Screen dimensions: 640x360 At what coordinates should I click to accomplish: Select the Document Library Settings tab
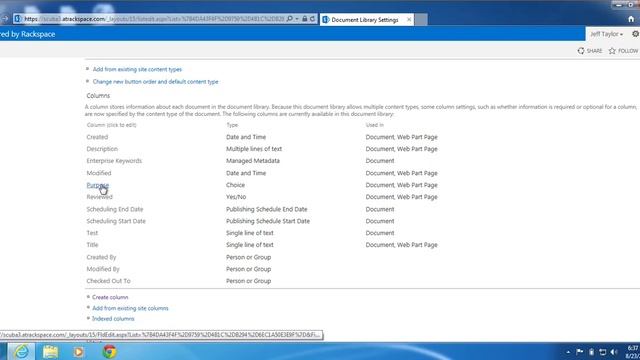pos(364,20)
